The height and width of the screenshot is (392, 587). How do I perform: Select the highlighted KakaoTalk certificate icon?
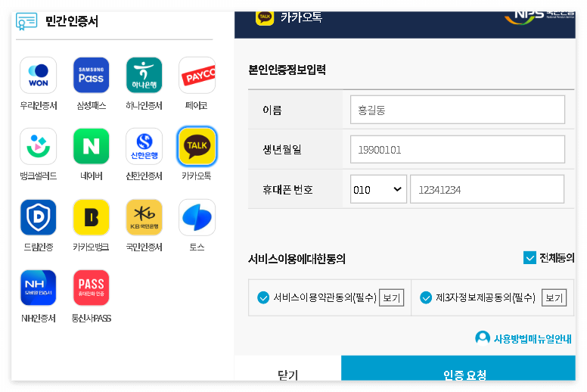click(x=197, y=146)
